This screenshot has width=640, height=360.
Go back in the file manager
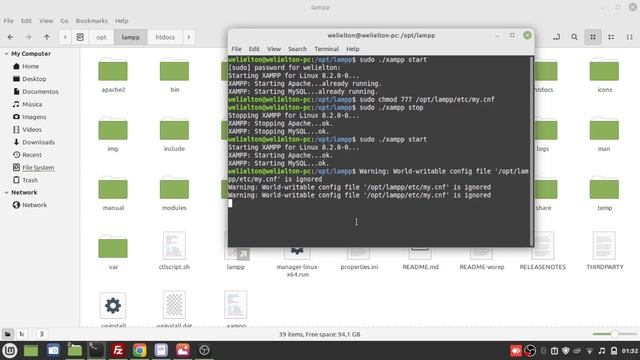11,37
